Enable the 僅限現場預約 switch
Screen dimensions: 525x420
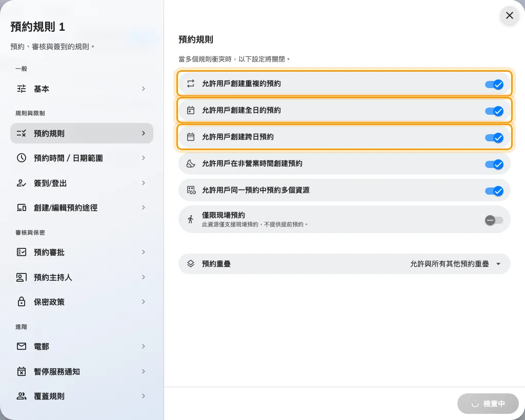click(x=494, y=220)
